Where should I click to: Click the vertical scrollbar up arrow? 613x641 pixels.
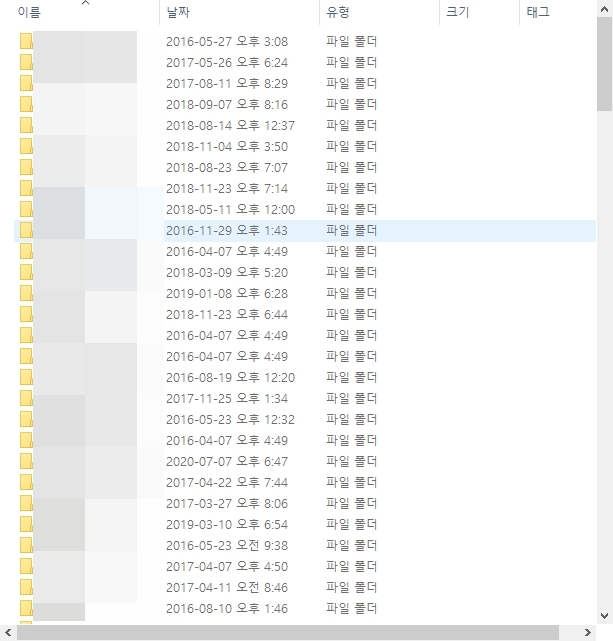click(604, 9)
